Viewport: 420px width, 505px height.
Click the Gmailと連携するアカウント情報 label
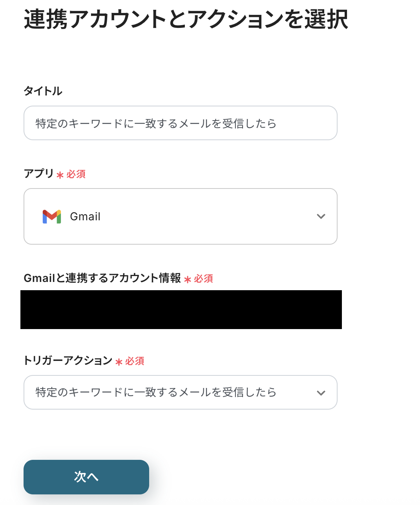102,278
